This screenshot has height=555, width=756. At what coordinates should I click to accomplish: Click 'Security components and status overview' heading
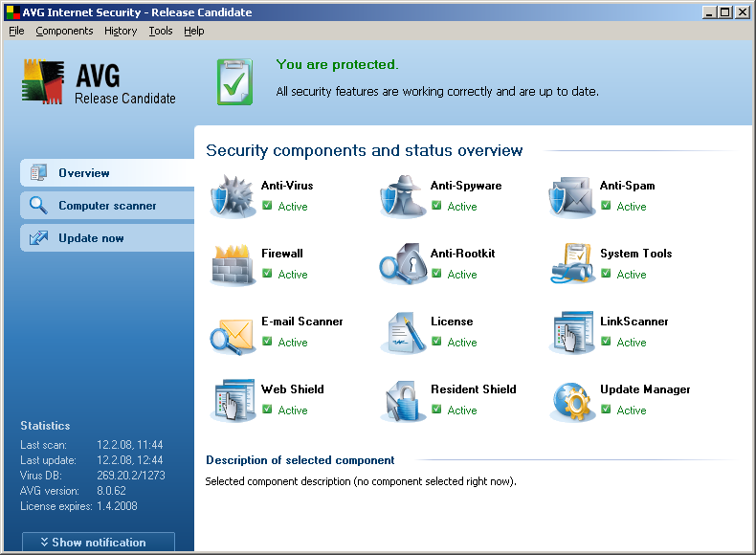pos(364,151)
